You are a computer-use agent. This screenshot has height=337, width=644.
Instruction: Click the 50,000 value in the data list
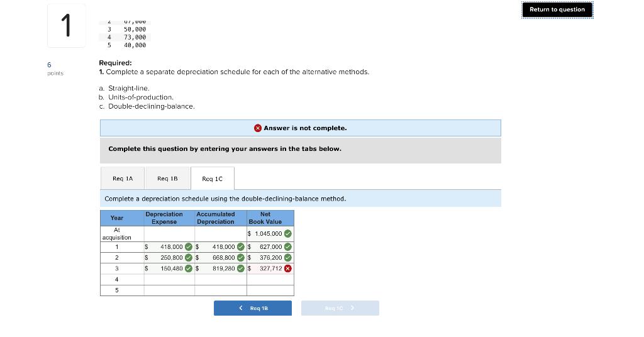[135, 29]
